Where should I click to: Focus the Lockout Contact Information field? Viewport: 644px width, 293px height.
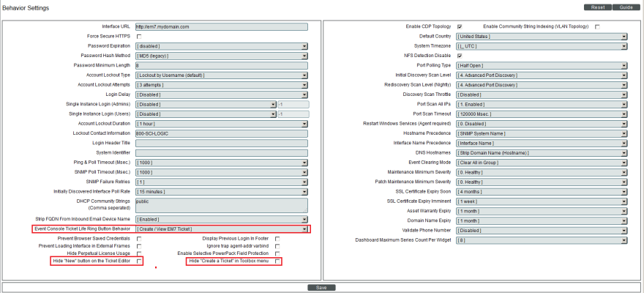pyautogui.click(x=221, y=133)
